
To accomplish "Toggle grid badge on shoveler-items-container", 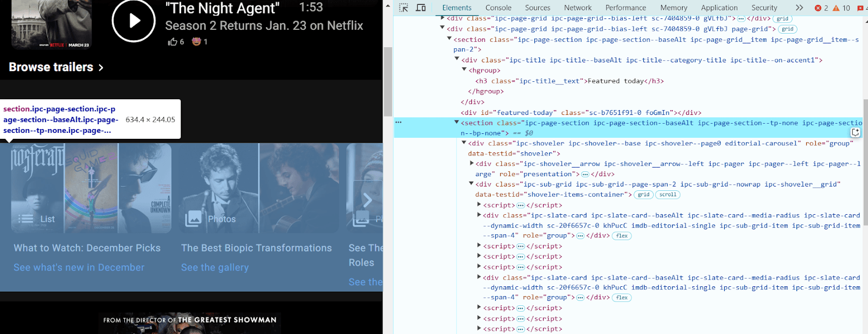I will 643,195.
